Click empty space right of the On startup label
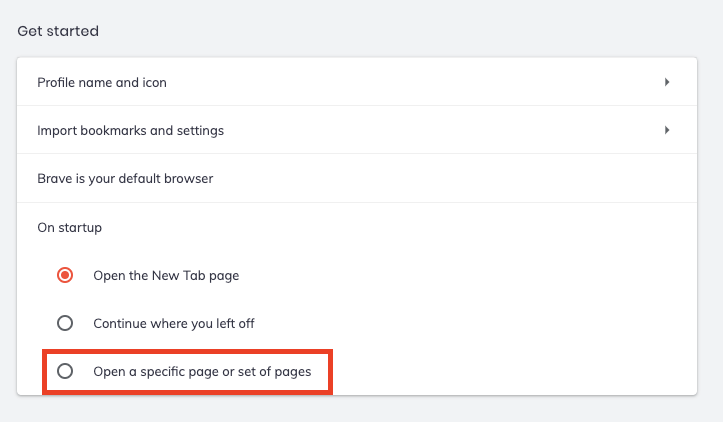 point(400,227)
